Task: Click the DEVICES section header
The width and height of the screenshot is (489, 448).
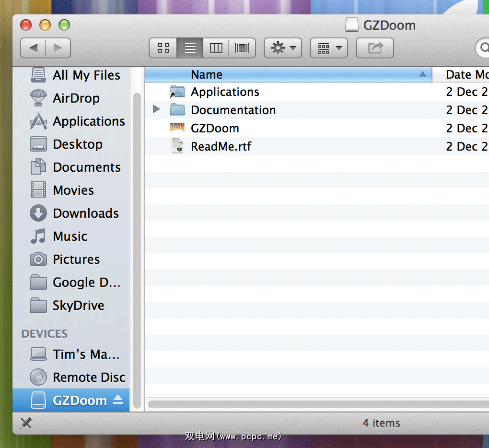Action: pyautogui.click(x=44, y=334)
